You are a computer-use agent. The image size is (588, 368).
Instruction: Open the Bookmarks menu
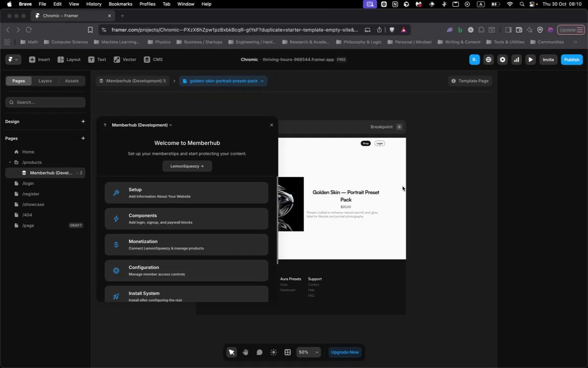pyautogui.click(x=120, y=4)
